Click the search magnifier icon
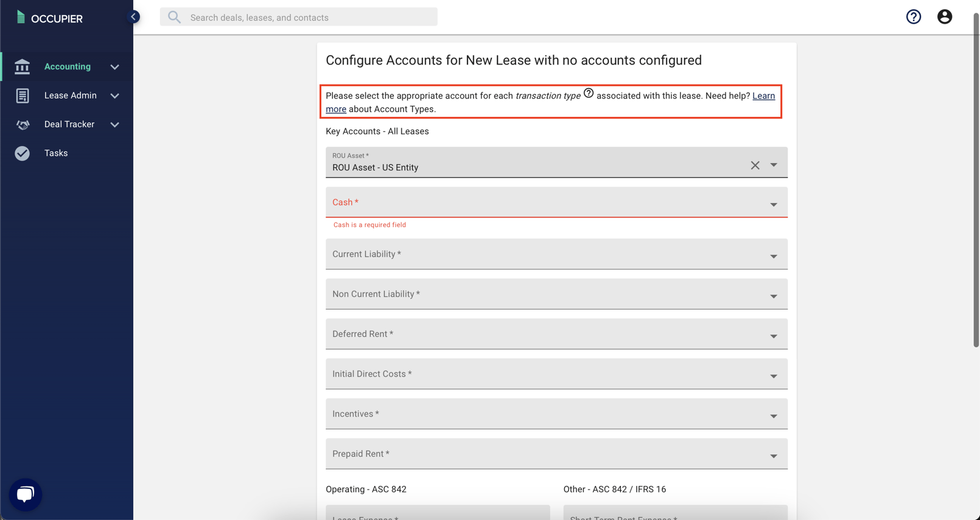 (x=174, y=17)
